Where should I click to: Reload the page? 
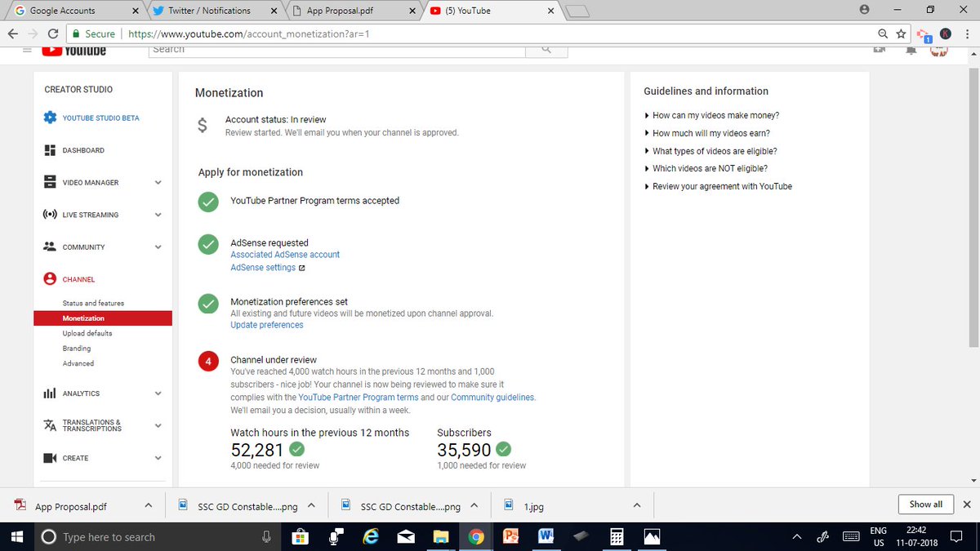[x=53, y=34]
